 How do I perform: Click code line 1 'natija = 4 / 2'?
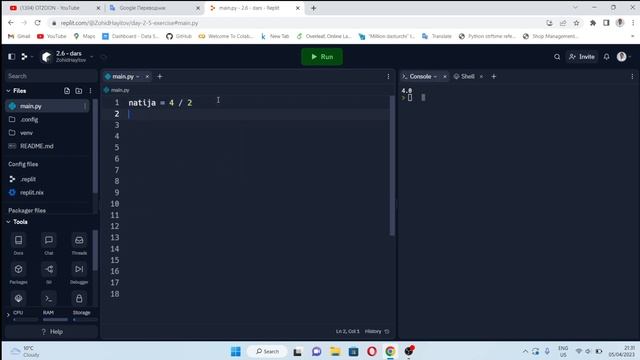[x=160, y=102]
